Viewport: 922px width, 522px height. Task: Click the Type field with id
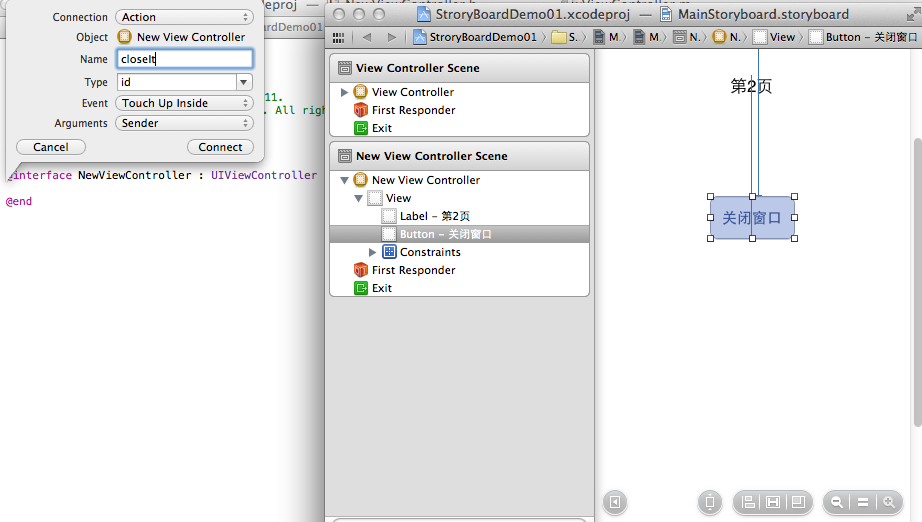point(176,82)
